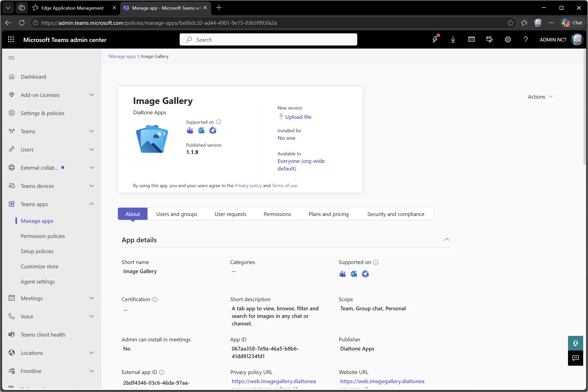Open the settings gear in header
Image resolution: width=588 pixels, height=392 pixels.
[x=508, y=40]
